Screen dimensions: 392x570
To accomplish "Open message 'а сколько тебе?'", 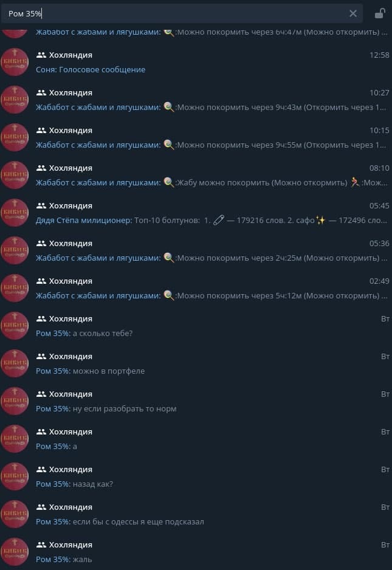I will point(196,326).
